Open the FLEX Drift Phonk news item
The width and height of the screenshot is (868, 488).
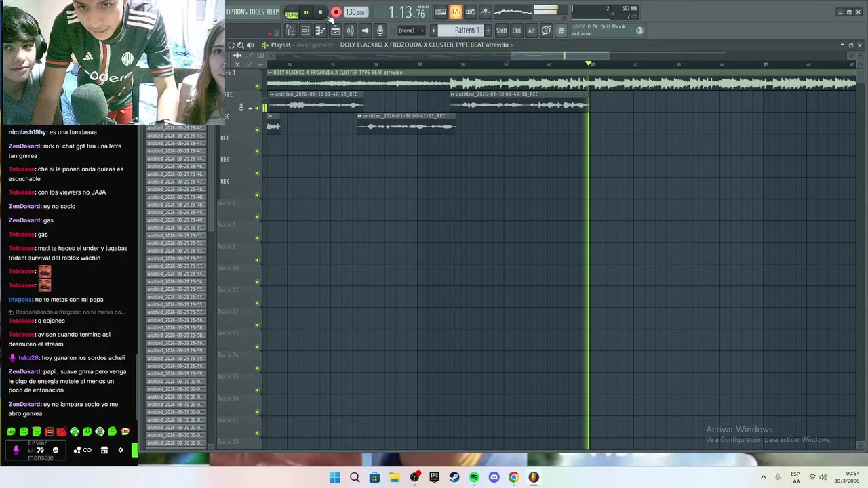(x=599, y=30)
